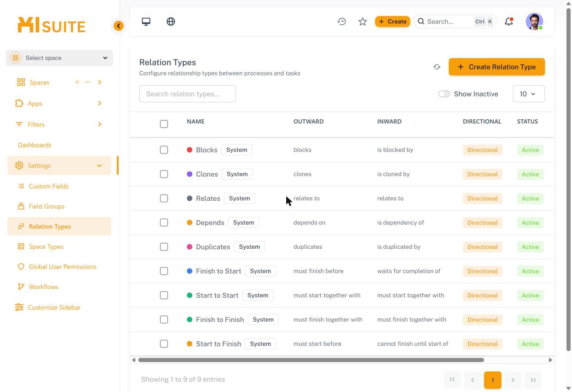Viewport: 572px width, 392px height.
Task: Check the Relates row checkbox
Action: coord(164,199)
